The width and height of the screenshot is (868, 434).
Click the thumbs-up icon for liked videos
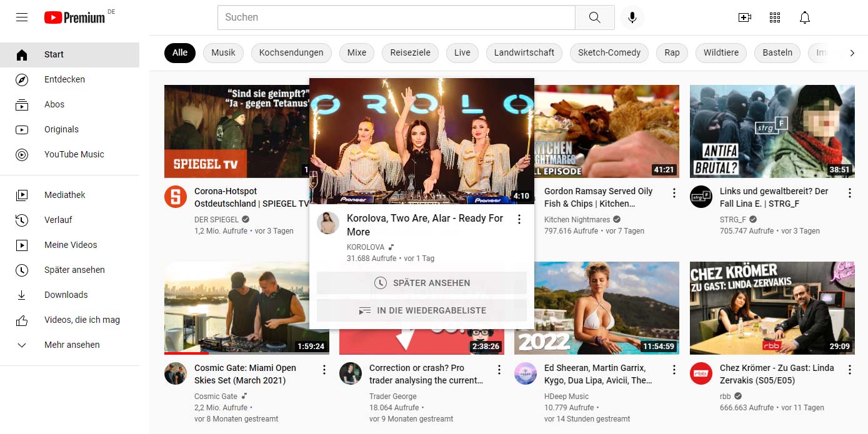[x=22, y=320]
